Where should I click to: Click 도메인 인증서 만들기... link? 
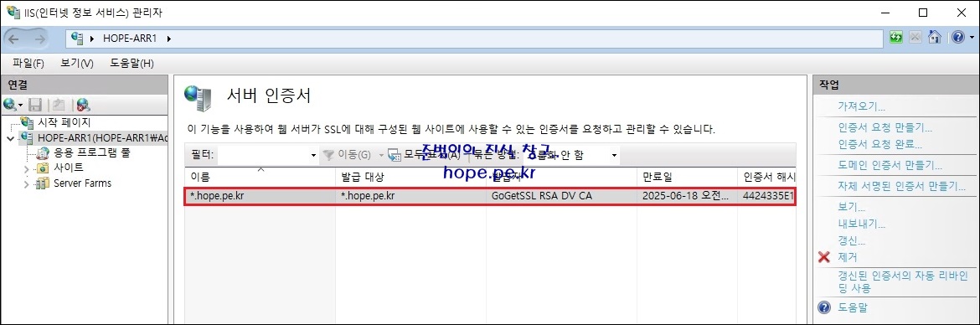[x=890, y=166]
